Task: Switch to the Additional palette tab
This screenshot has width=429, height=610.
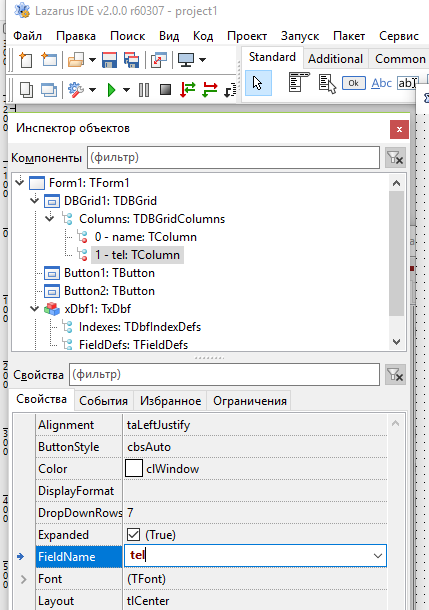Action: [335, 59]
